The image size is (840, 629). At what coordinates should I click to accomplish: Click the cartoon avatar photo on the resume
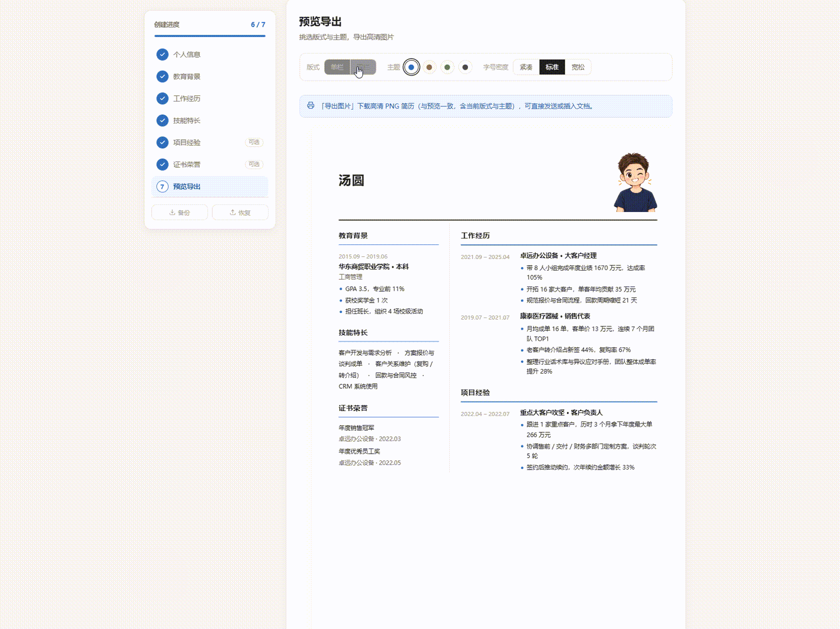click(x=635, y=182)
